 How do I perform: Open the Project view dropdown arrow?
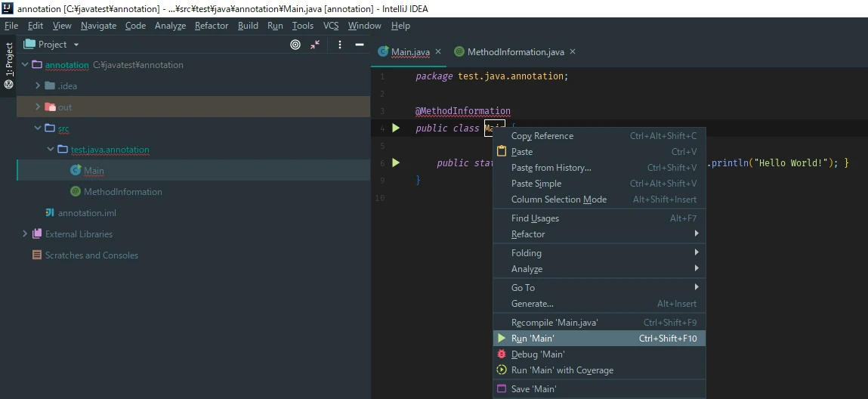point(76,45)
